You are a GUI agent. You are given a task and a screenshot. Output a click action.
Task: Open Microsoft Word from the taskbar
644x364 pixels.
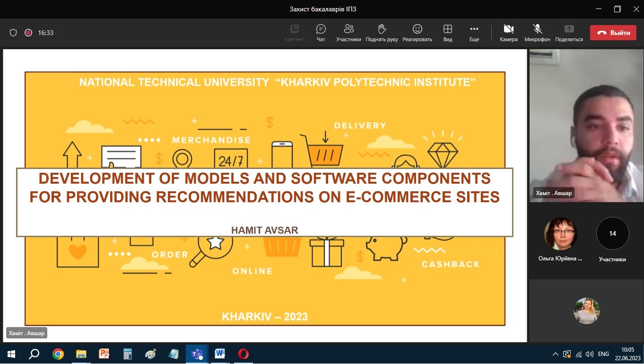(220, 354)
